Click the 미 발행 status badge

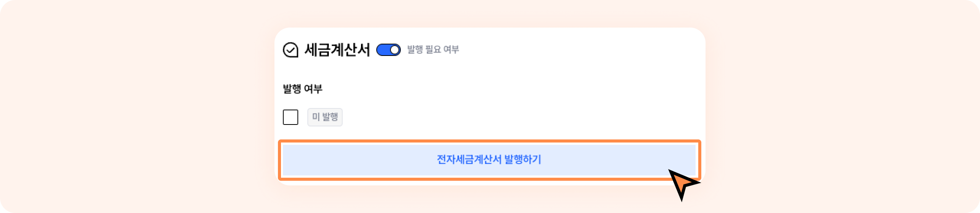pos(325,117)
